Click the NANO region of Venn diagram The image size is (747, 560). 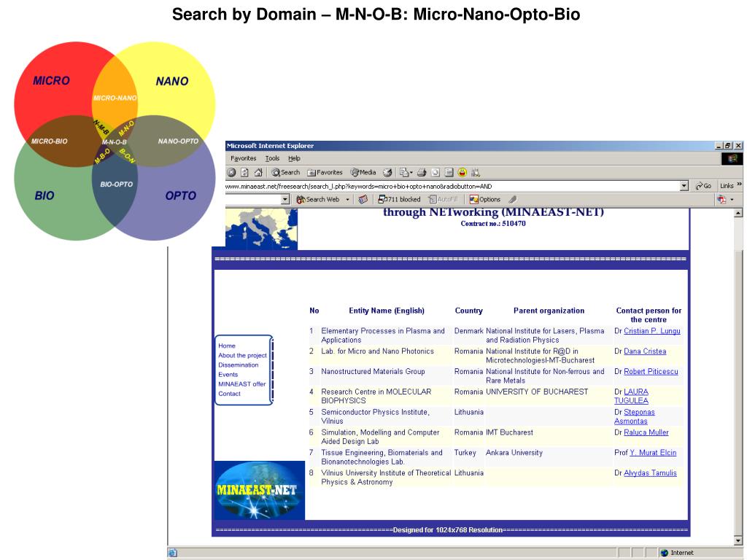pyautogui.click(x=172, y=82)
